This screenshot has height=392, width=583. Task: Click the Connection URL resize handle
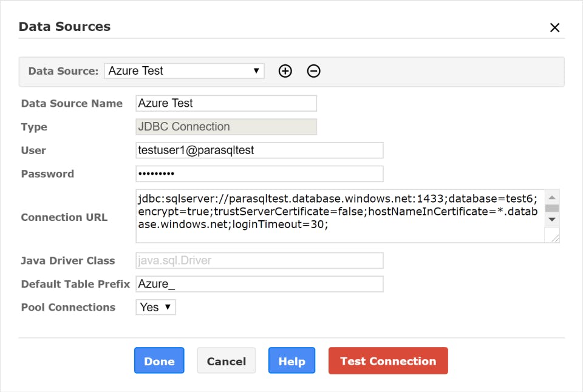point(555,238)
